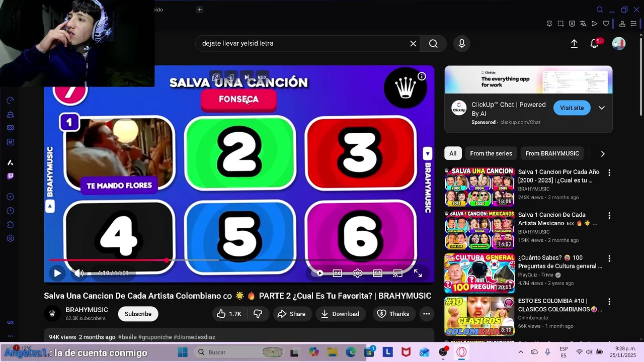This screenshot has height=362, width=644.
Task: Open the heart bookmarks icon
Action: (606, 24)
